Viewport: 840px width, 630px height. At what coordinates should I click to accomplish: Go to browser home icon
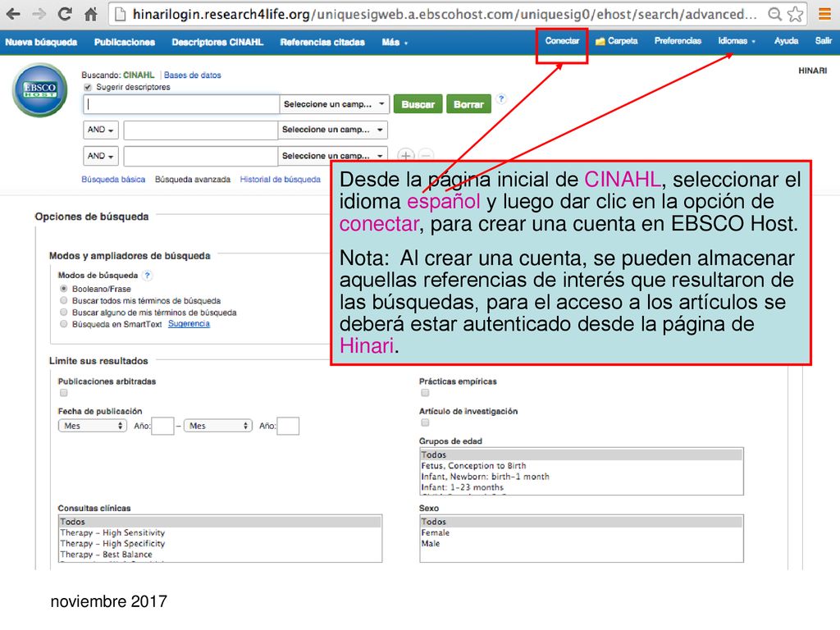[91, 15]
